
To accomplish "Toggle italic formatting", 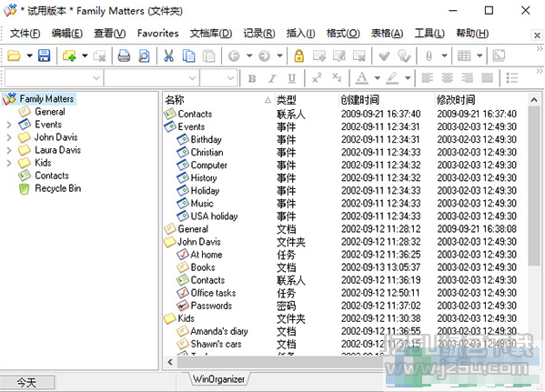I will tap(272, 78).
